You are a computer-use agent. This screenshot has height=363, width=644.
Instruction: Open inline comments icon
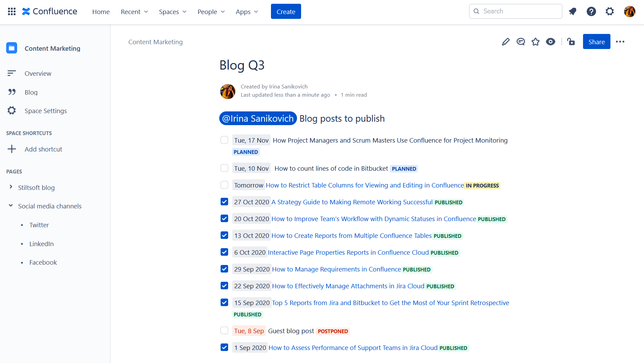click(521, 42)
